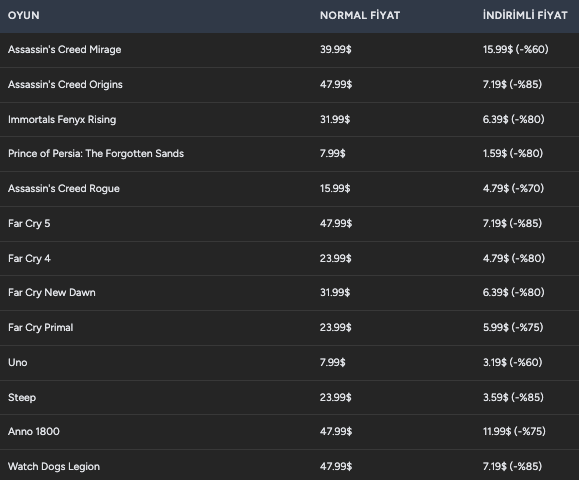Viewport: 579px width, 480px height.
Task: Click Steep normal price 23.99$
Action: (x=336, y=398)
